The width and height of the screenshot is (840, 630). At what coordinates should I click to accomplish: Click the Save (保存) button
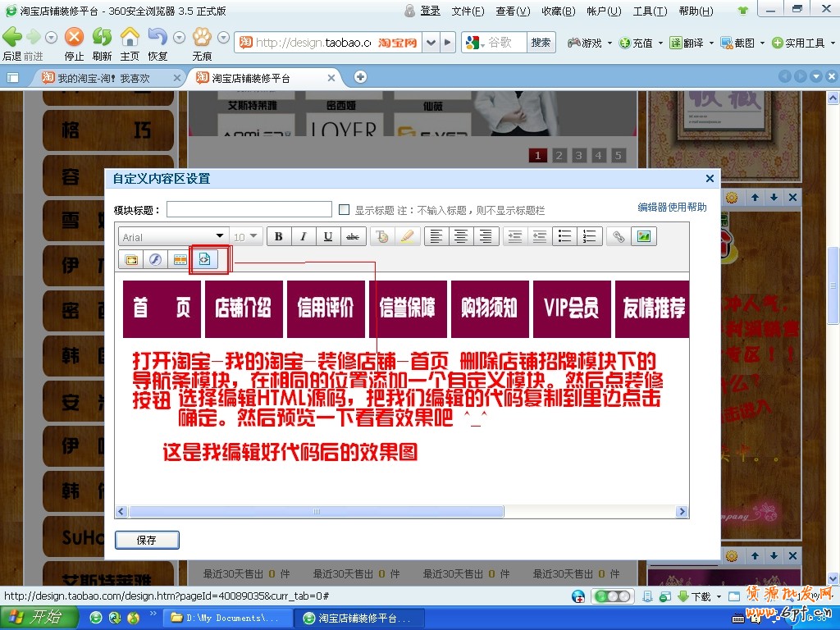click(147, 540)
